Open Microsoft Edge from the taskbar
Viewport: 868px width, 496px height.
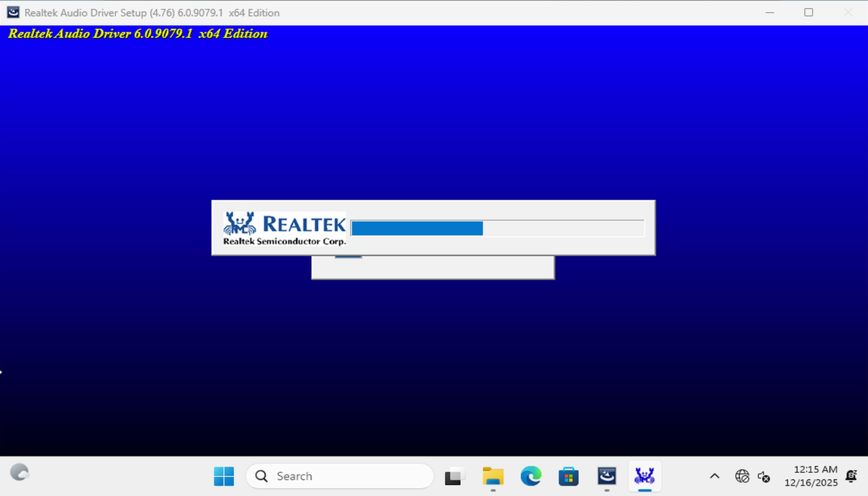tap(531, 476)
